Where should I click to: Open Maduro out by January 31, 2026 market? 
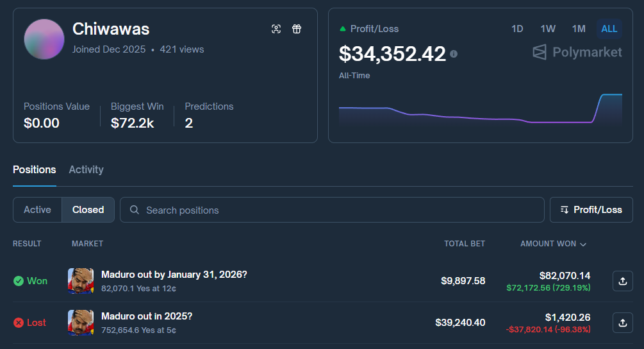[x=174, y=275]
